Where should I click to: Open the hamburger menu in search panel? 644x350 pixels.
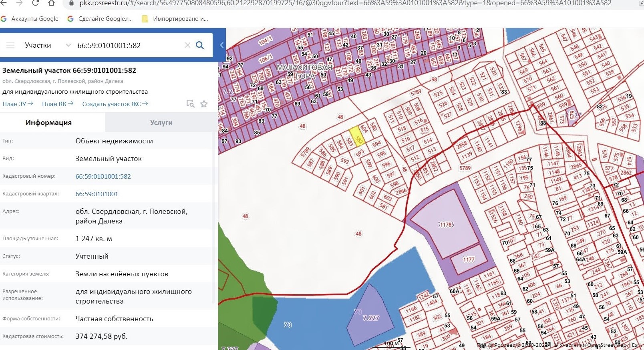pyautogui.click(x=10, y=45)
